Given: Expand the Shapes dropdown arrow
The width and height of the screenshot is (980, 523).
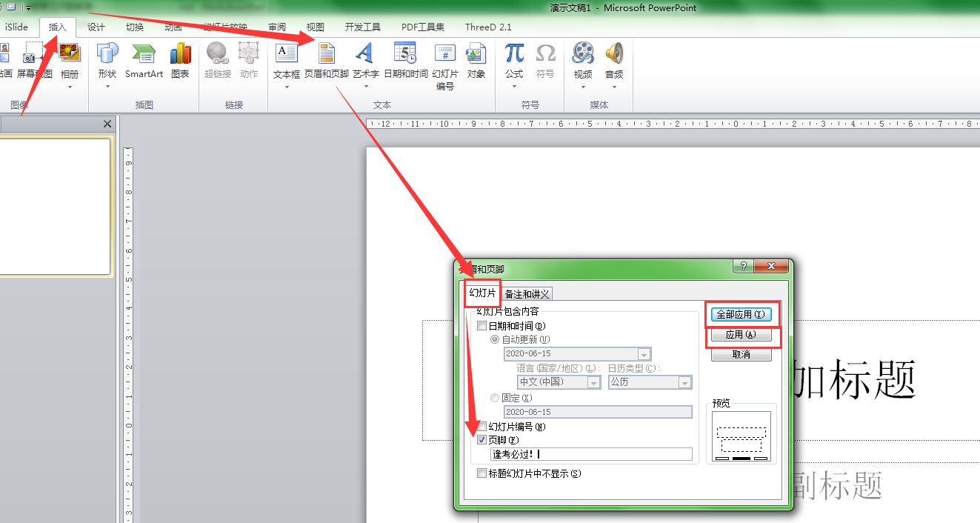Looking at the screenshot, I should point(107,87).
